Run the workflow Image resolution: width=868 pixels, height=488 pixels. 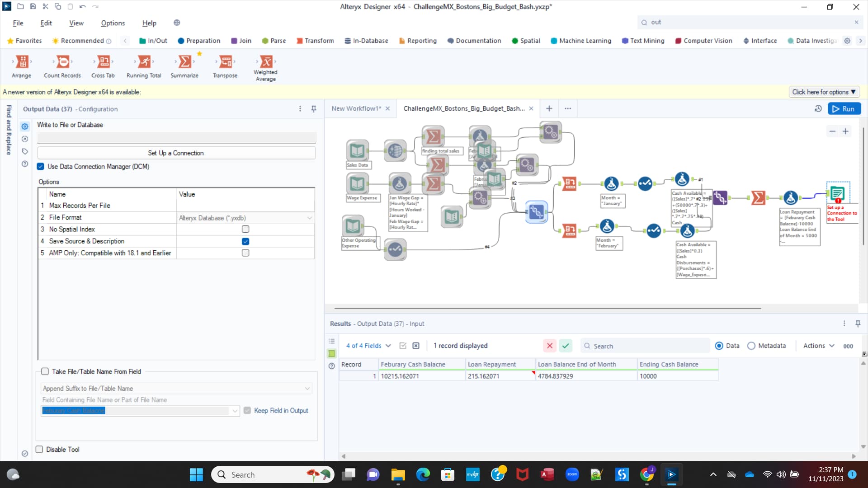tap(844, 109)
